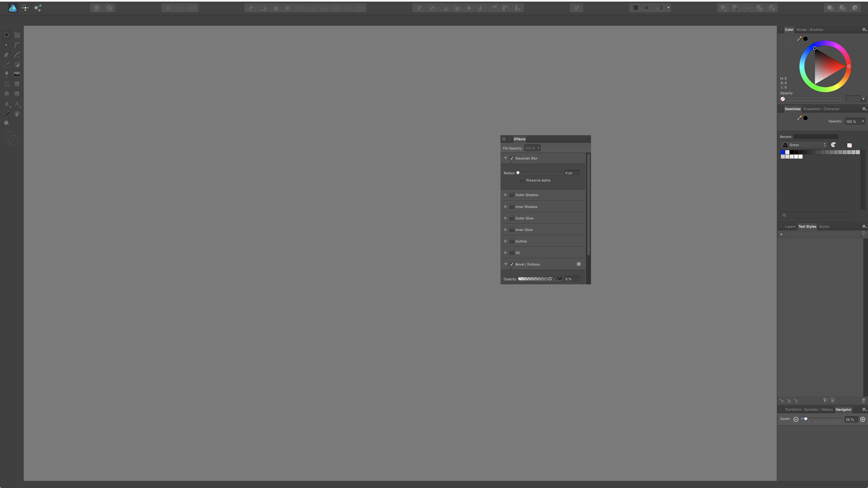
Task: Select the Pen tool
Action: 7,55
